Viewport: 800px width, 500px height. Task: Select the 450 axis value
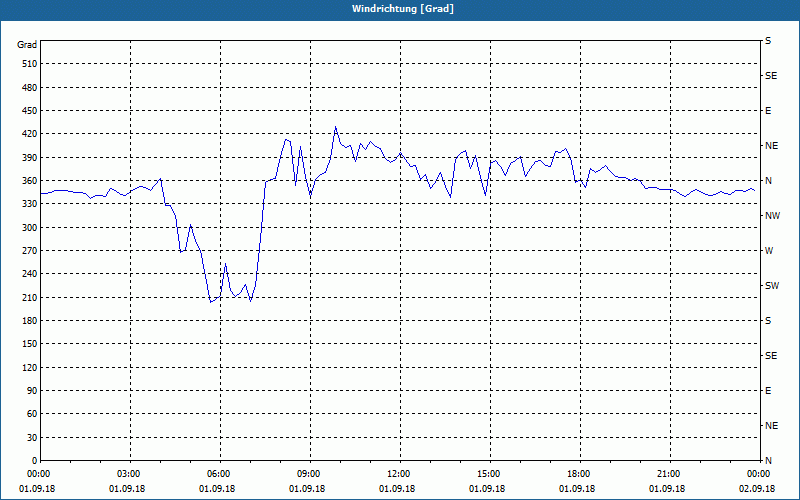coord(30,111)
